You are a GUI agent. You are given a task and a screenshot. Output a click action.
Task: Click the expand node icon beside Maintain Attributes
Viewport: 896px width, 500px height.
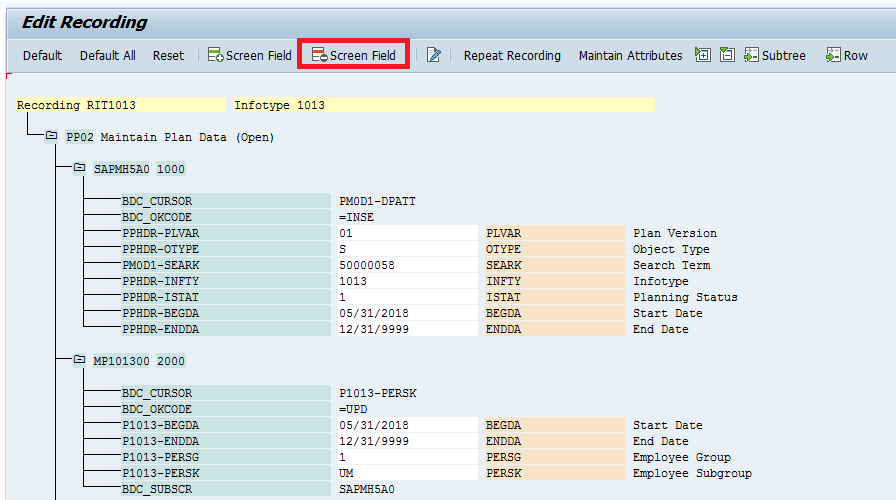tap(702, 55)
